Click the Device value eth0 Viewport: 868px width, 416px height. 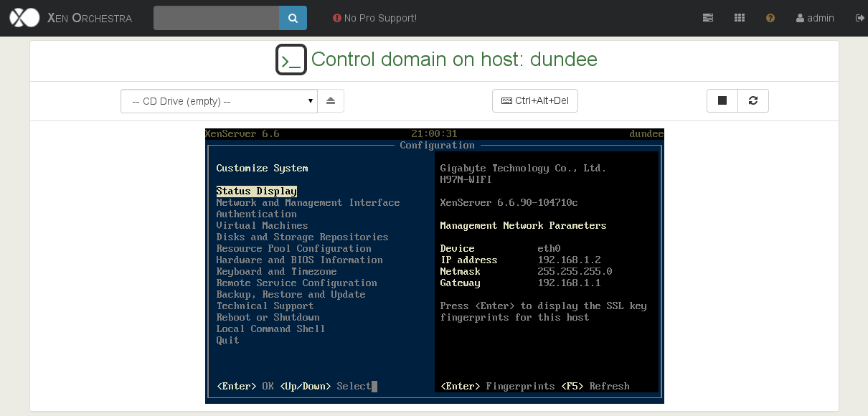click(x=549, y=249)
